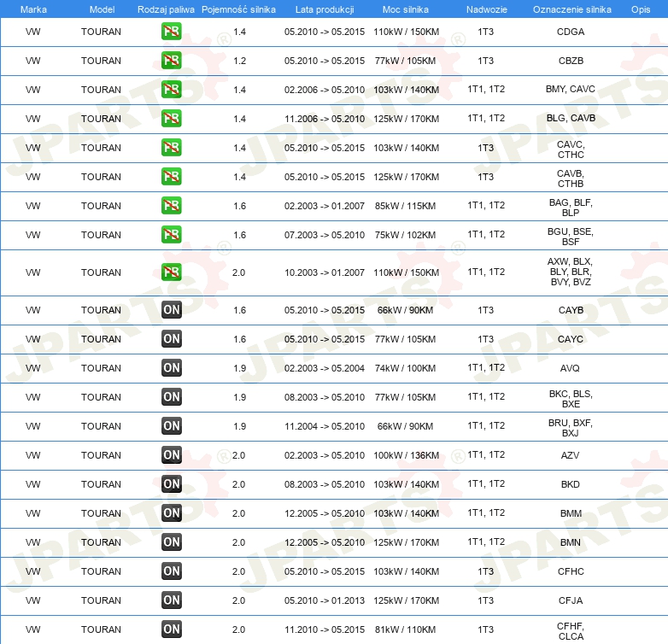Click diesel ON icon in CAYB row
This screenshot has width=668, height=644.
pos(172,310)
